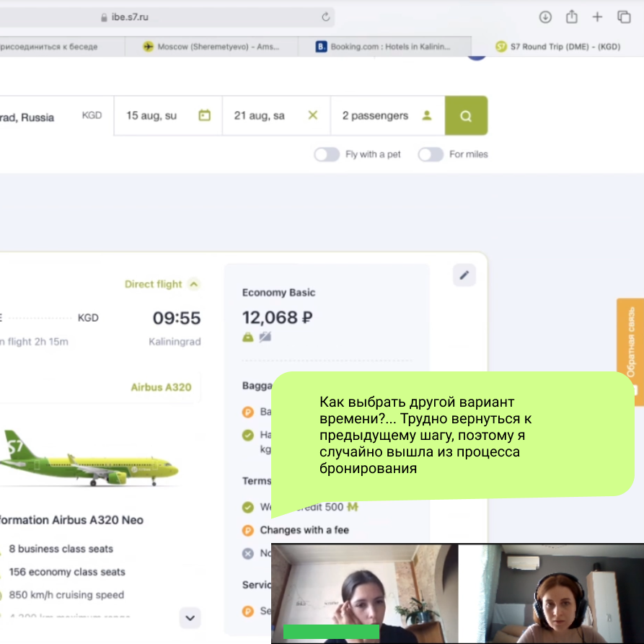Collapse the Direct flight details

click(x=162, y=284)
